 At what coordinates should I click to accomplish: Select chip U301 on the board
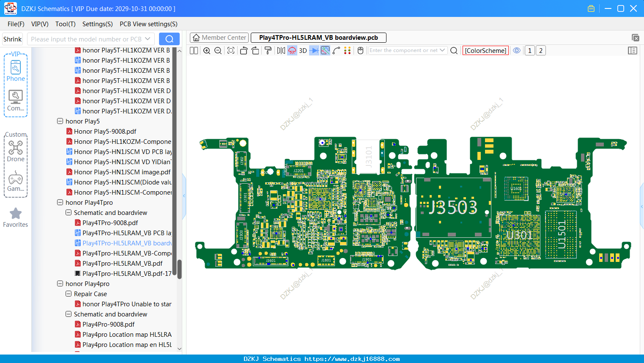click(519, 235)
